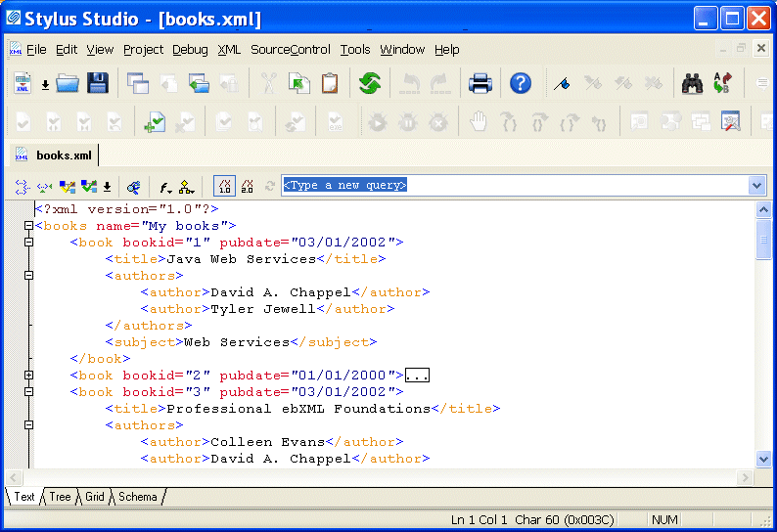Open the Debug menu

click(x=190, y=50)
